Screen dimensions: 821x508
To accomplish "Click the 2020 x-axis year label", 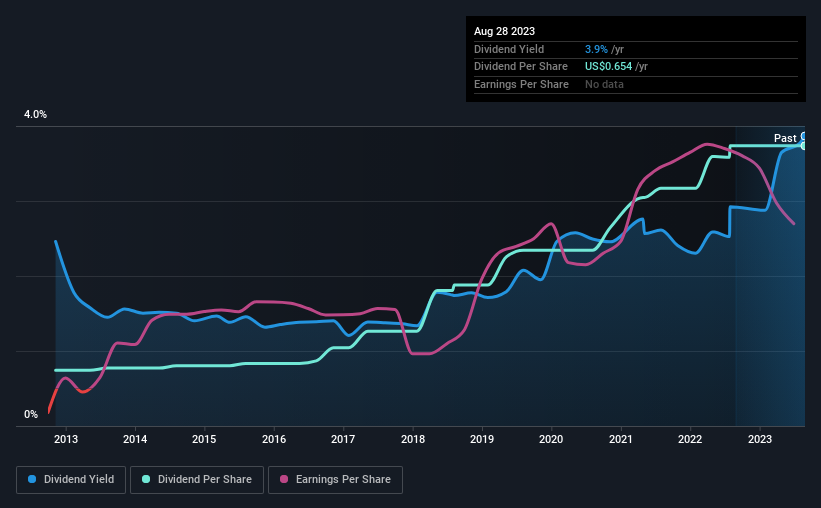I will tap(551, 439).
